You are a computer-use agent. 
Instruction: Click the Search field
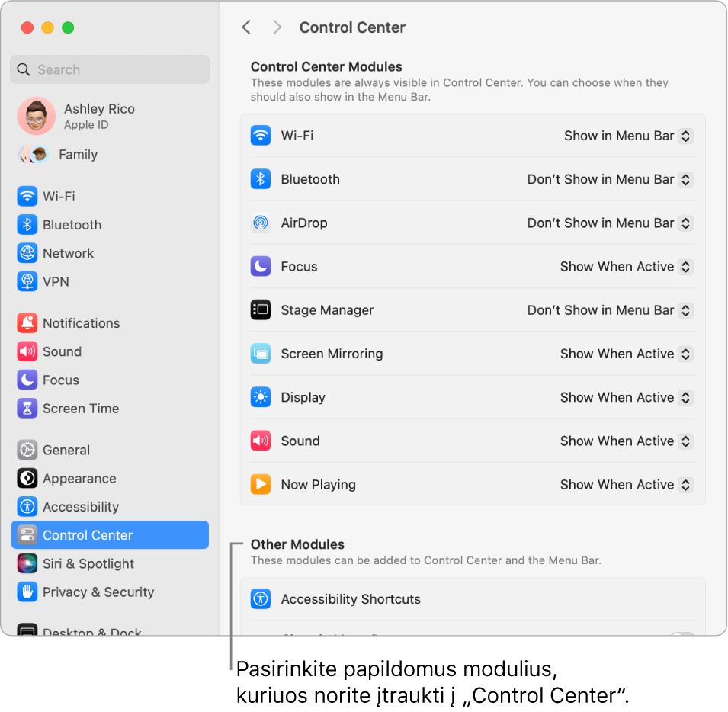tap(110, 69)
